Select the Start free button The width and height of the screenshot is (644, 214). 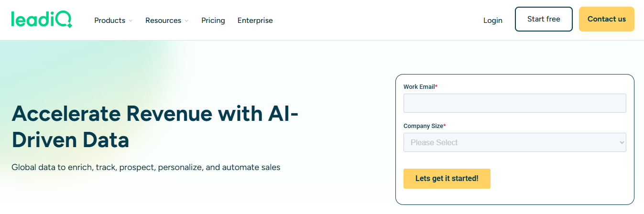544,19
